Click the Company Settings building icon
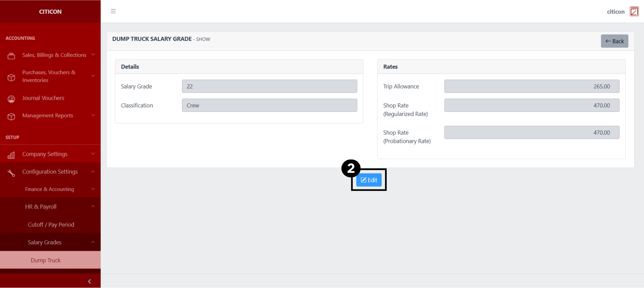Viewport: 644px width, 288px height. (11, 155)
